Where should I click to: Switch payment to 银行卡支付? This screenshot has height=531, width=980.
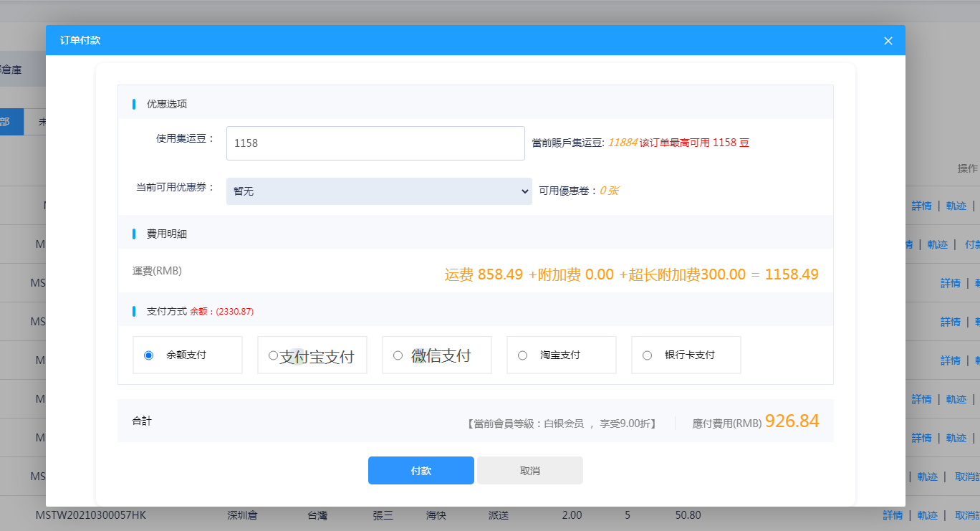click(x=647, y=355)
